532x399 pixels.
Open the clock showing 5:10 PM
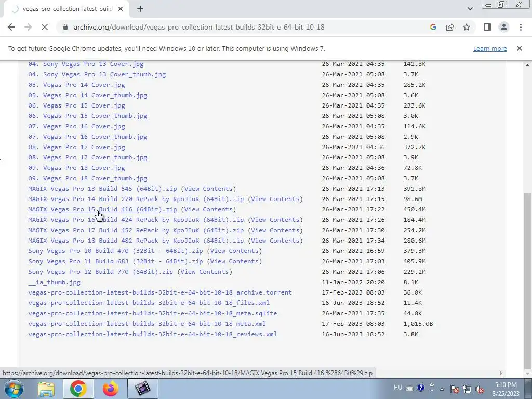[506, 389]
